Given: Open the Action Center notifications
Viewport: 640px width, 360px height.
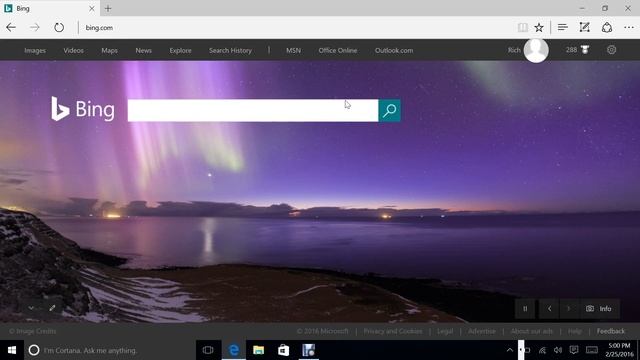Looking at the screenshot, I should pyautogui.click(x=574, y=350).
